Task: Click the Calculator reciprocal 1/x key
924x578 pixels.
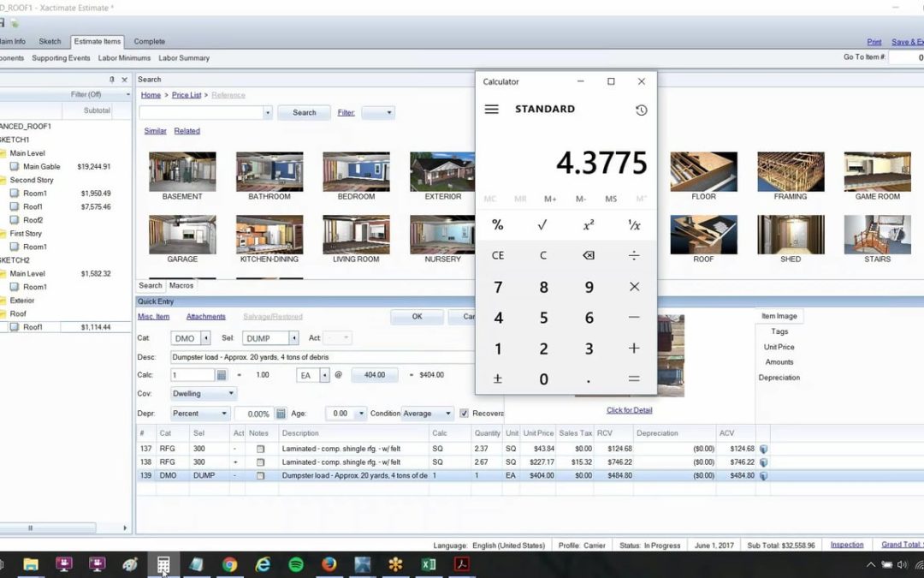Action: 633,224
